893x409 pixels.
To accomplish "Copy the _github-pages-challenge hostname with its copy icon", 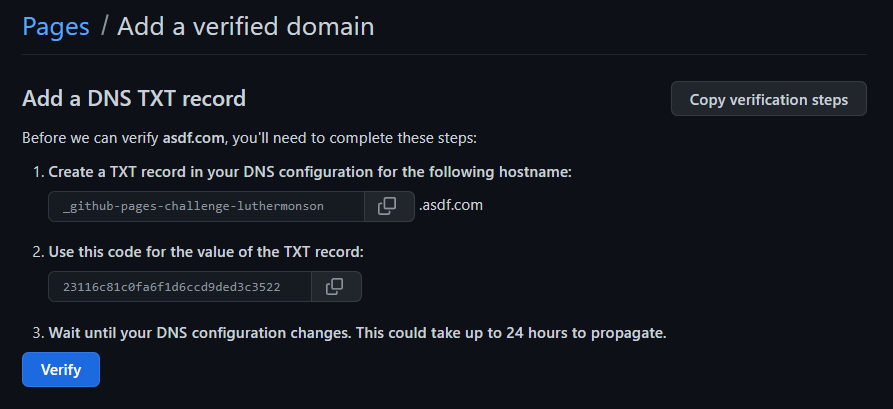I will (389, 206).
